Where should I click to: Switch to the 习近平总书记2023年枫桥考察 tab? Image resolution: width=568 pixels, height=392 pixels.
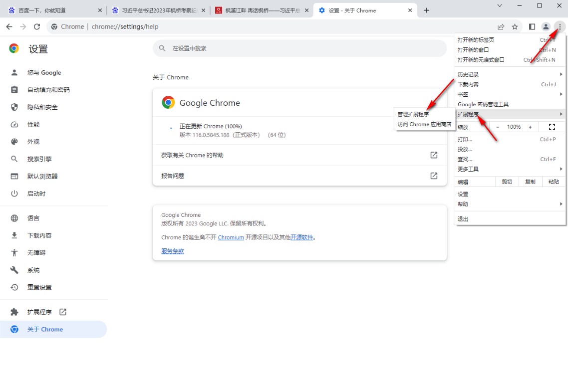click(x=159, y=10)
